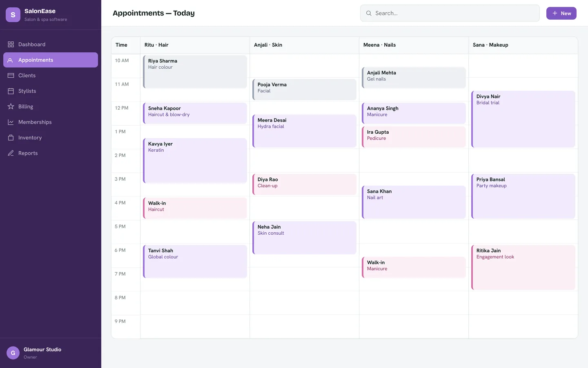588x368 pixels.
Task: Open Pooja Verma Facial appointment
Action: 305,90
